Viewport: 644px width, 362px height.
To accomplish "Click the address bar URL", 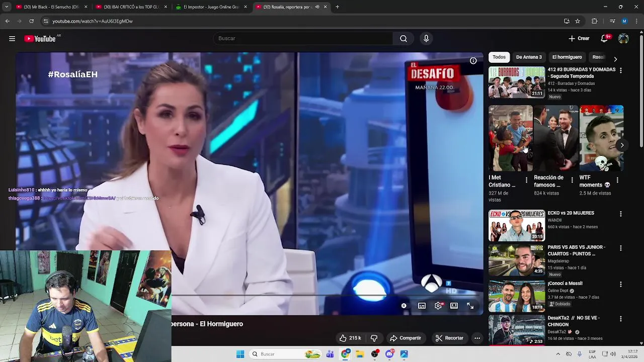I will pos(93,21).
